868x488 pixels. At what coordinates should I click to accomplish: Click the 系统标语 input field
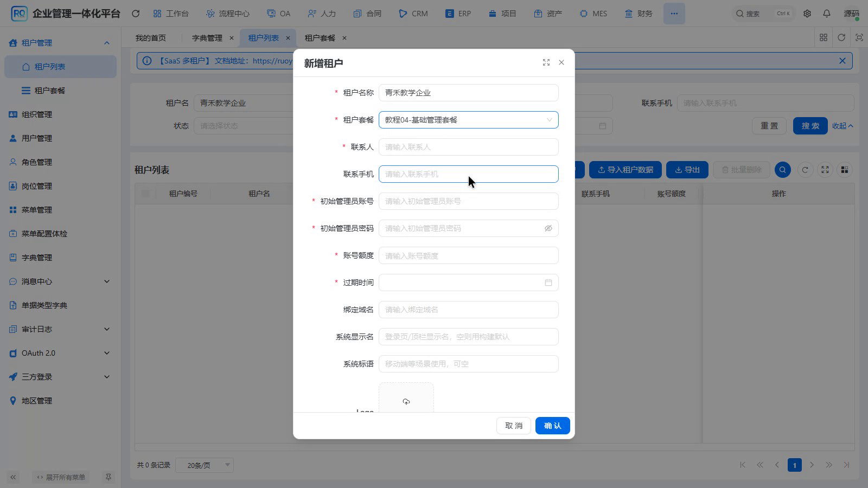click(469, 364)
